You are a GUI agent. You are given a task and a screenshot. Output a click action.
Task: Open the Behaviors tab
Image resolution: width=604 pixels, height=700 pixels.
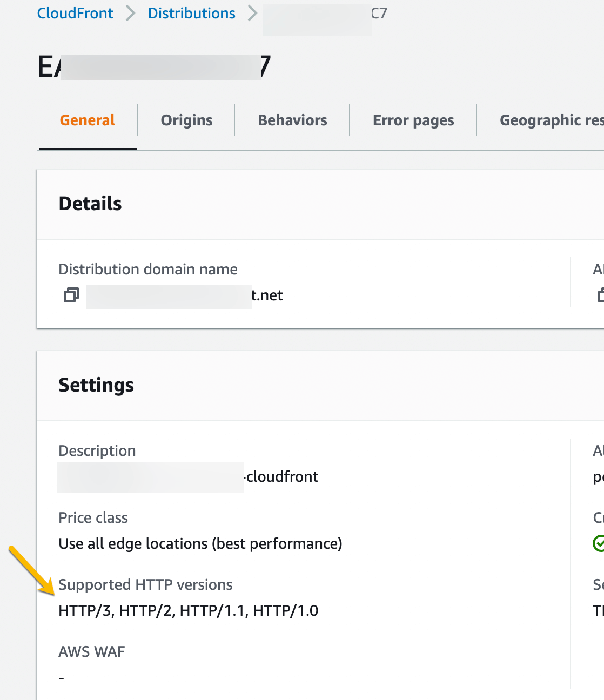pyautogui.click(x=292, y=120)
